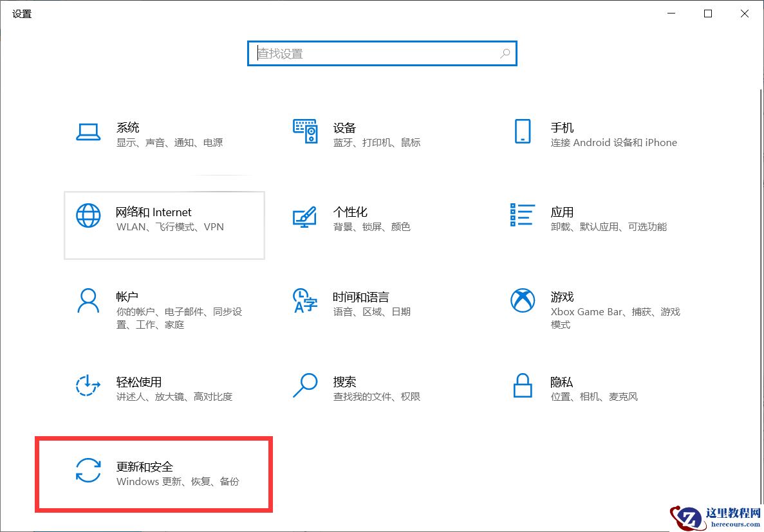Open 个性化 via the brush icon

(304, 216)
